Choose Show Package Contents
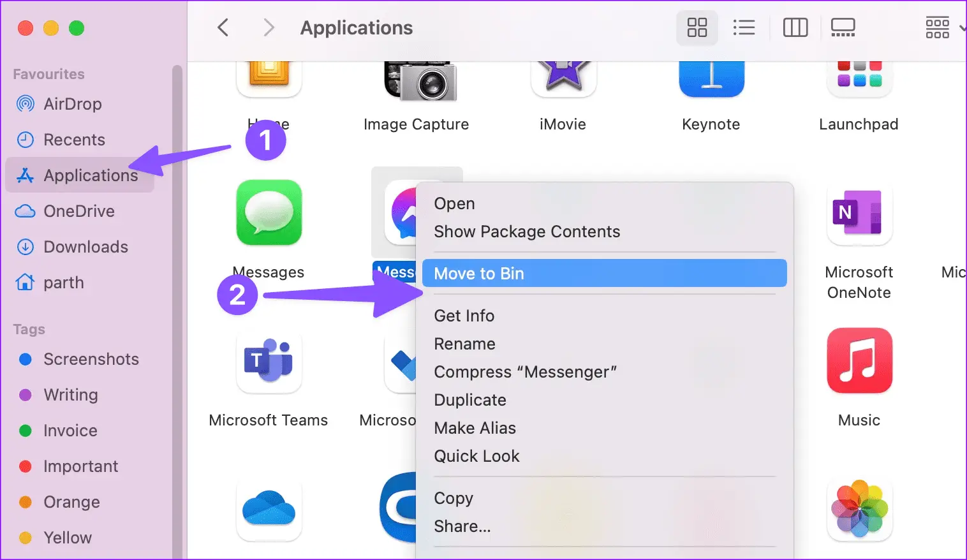 pyautogui.click(x=604, y=232)
